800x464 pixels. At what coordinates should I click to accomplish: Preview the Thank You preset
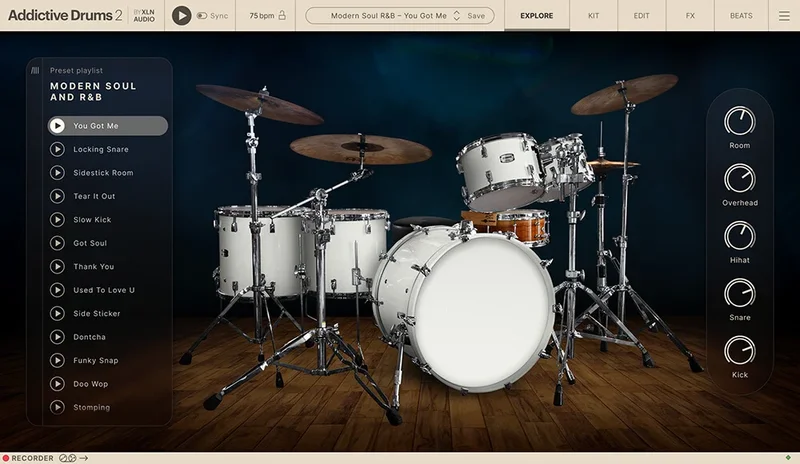click(x=57, y=266)
